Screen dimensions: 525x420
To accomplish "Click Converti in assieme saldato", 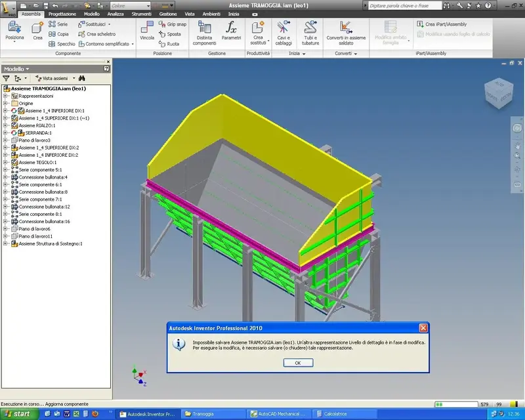I will 346,33.
